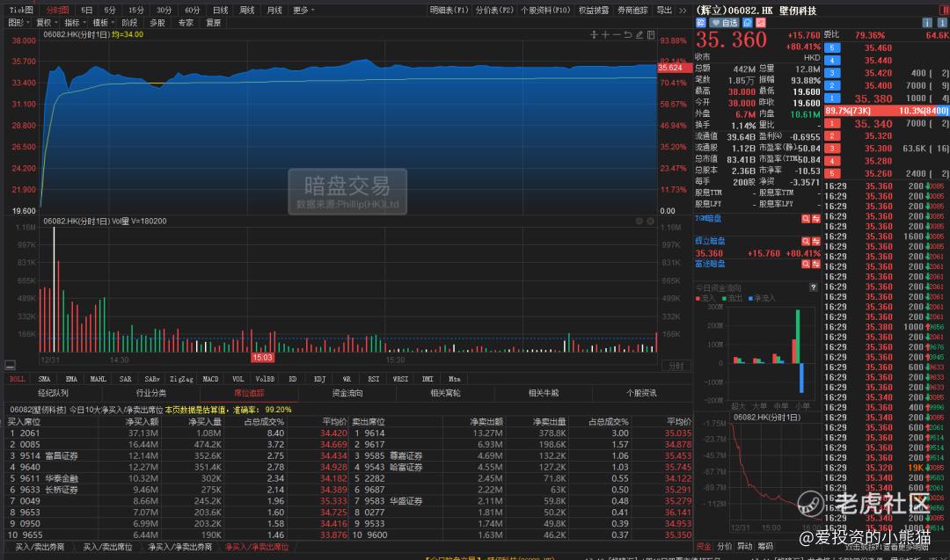Click the minus zoom-out icon above the chart
The image size is (950, 560).
coord(616,35)
